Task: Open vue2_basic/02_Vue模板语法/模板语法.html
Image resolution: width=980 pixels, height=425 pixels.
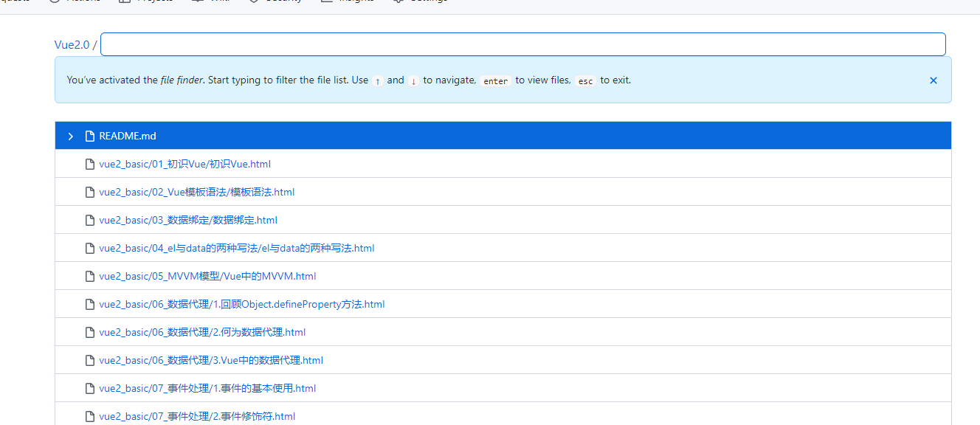Action: coord(196,193)
